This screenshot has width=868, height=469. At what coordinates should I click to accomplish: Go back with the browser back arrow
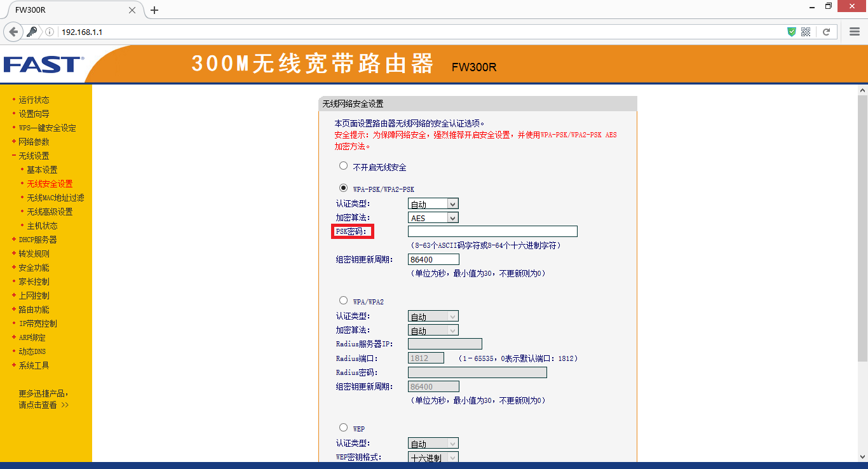click(13, 32)
